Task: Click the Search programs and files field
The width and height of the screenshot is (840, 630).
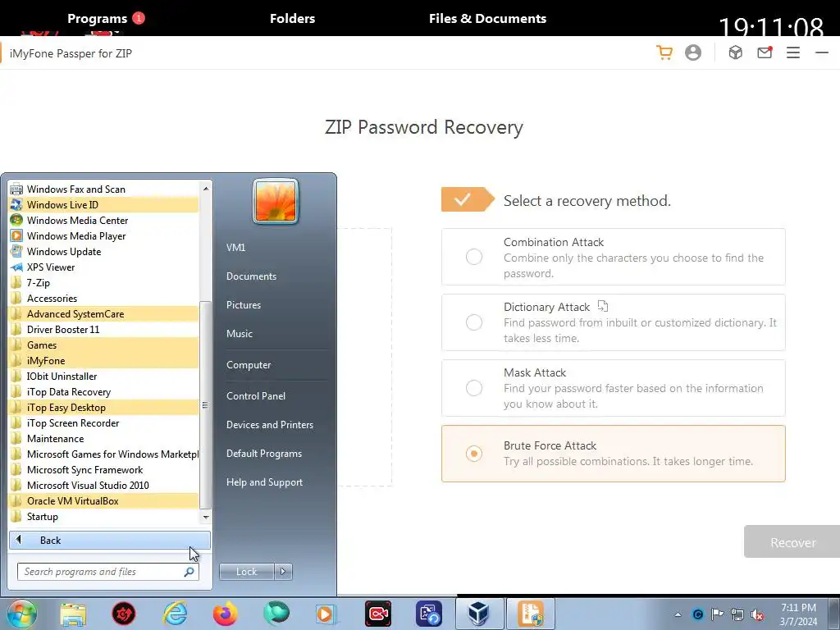Action: click(x=107, y=572)
